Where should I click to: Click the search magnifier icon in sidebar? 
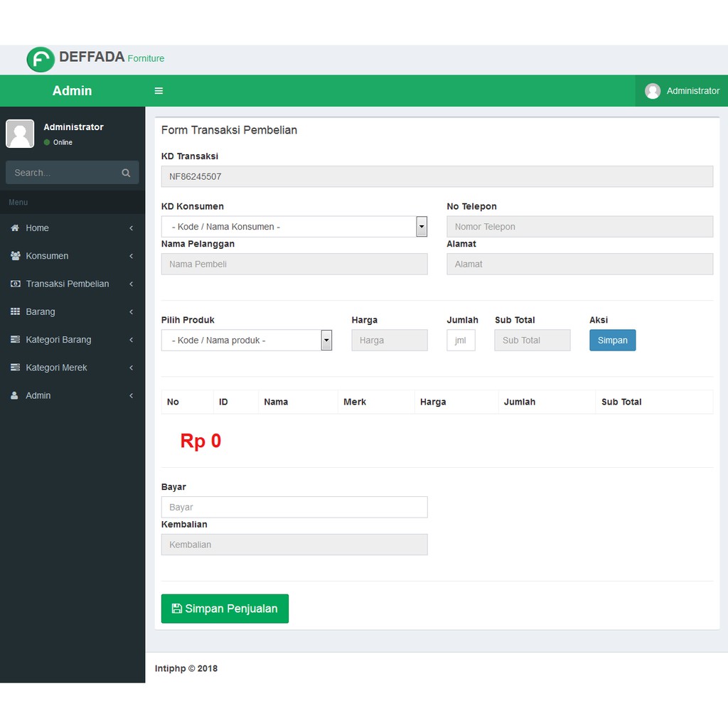pyautogui.click(x=126, y=173)
